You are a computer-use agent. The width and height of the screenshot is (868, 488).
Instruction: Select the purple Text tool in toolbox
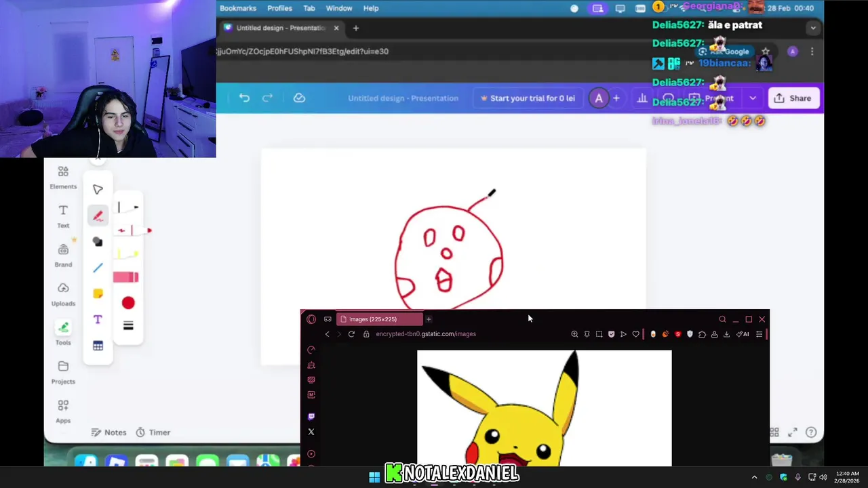coord(98,319)
